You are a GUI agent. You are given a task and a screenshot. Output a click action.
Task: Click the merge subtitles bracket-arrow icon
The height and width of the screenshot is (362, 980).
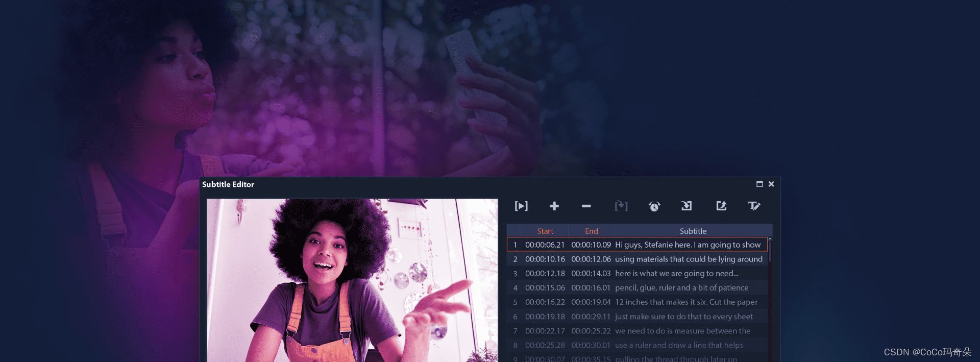coord(621,206)
